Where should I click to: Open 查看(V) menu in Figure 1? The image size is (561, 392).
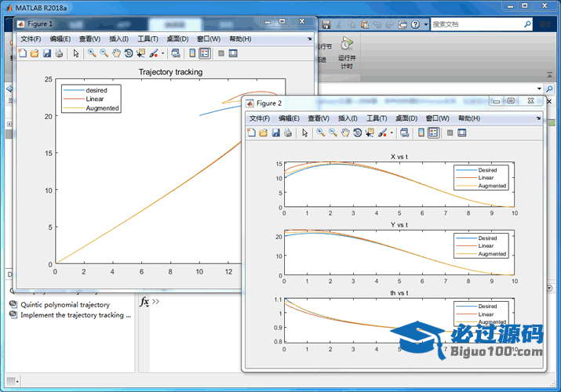pyautogui.click(x=89, y=39)
